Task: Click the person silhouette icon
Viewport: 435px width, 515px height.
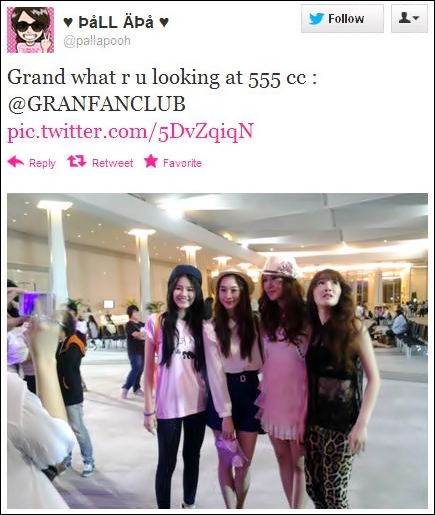Action: pyautogui.click(x=405, y=18)
